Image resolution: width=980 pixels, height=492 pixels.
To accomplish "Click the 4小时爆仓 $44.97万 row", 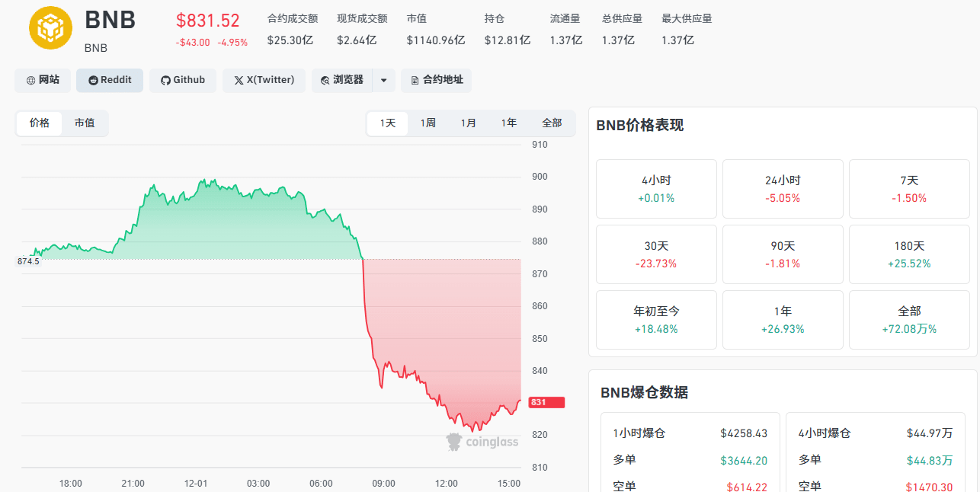I will coord(876,433).
